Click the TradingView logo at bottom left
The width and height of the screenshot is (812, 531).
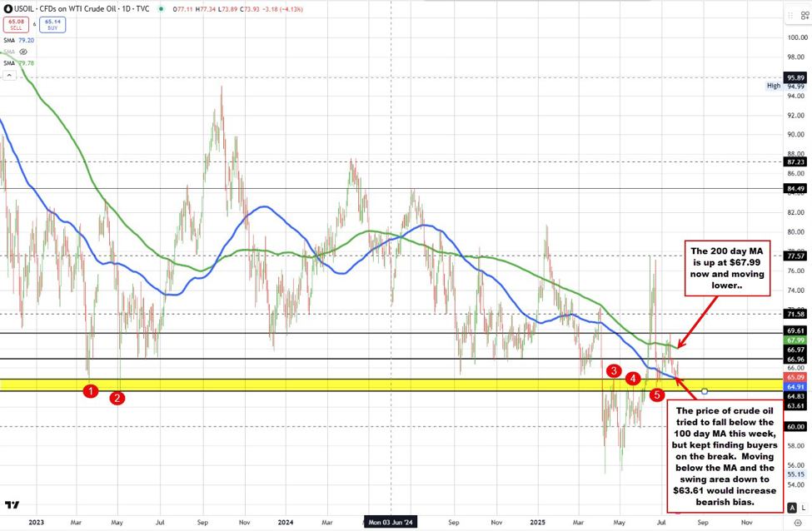(12, 505)
